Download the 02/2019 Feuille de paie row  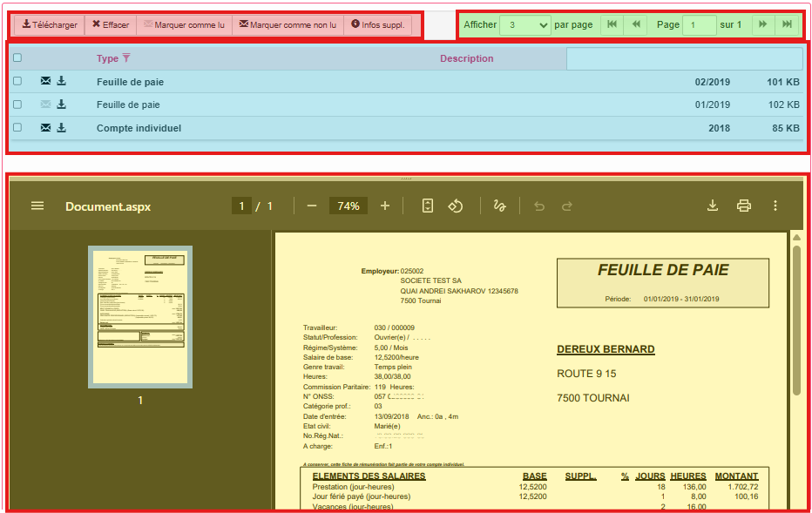click(62, 82)
